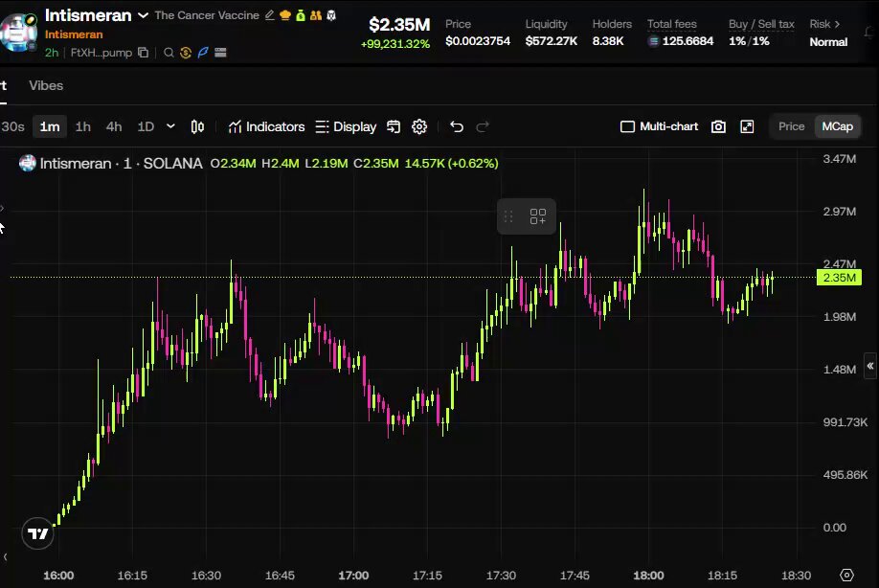Click the $572.27K liquidity value
This screenshot has height=588, width=879.
tap(552, 41)
